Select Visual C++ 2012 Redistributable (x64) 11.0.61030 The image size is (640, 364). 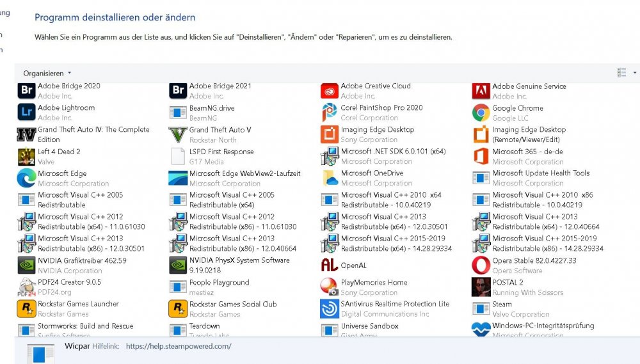(x=81, y=221)
